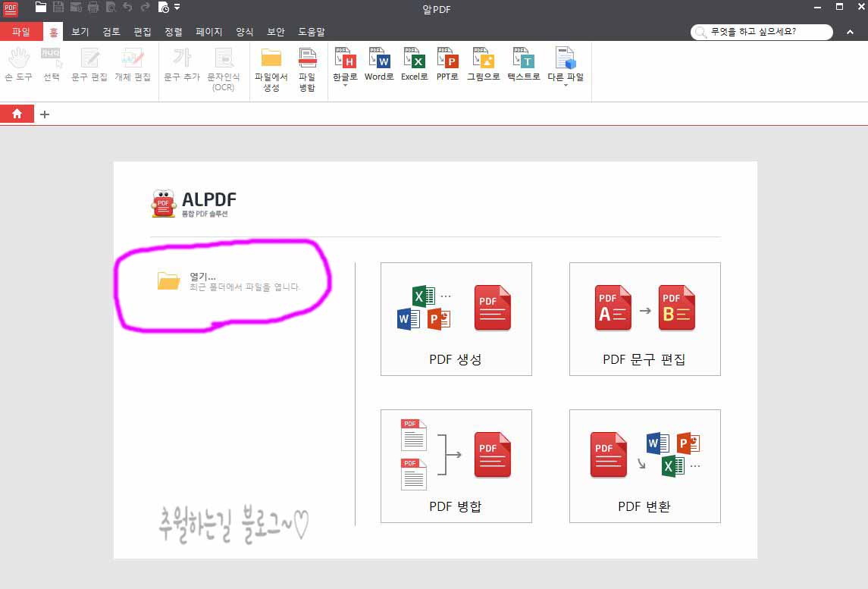Choose the 선택 selection tool
The image size is (868, 589).
coord(52,64)
